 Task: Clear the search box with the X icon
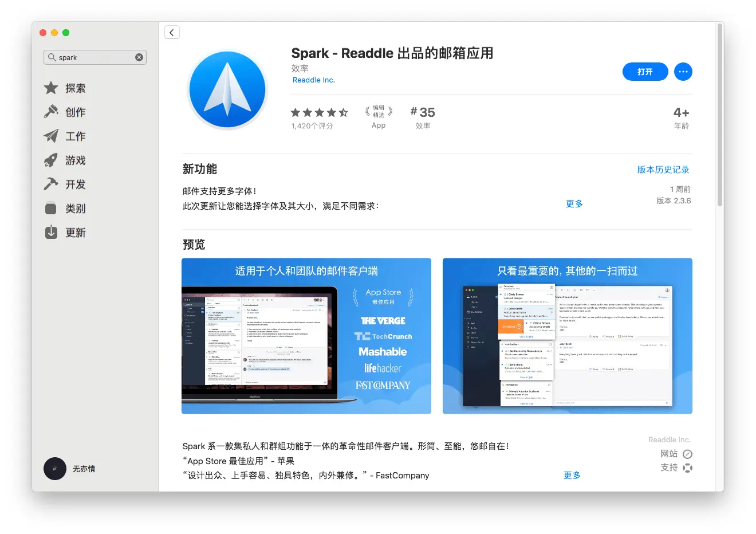click(139, 57)
